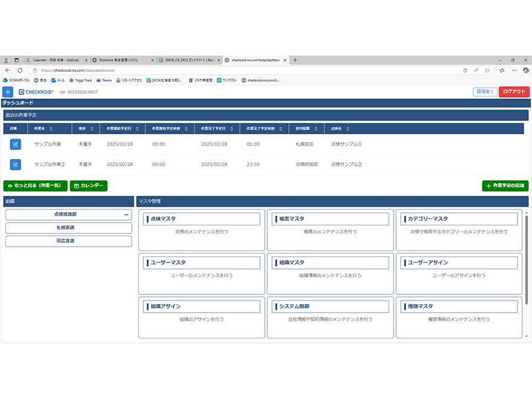Screen dimensions: 532x399
Task: Sort table by 進捗 column
Action: [x=92, y=129]
